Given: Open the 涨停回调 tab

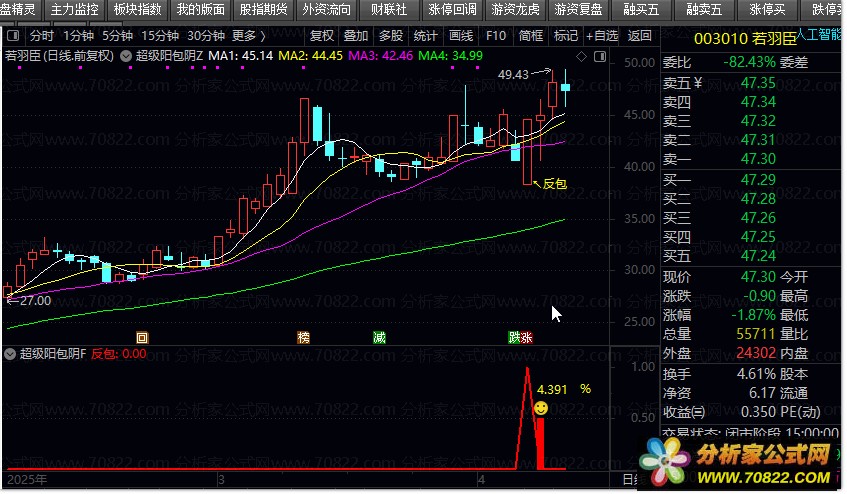Looking at the screenshot, I should pyautogui.click(x=453, y=9).
